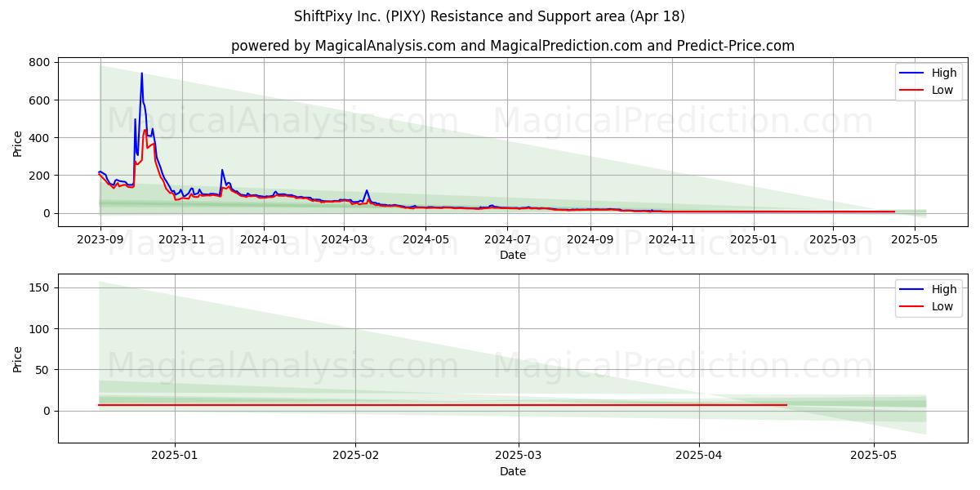The height and width of the screenshot is (490, 980).
Task: Click the '2024-07' tick label on top chart
Action: point(507,239)
